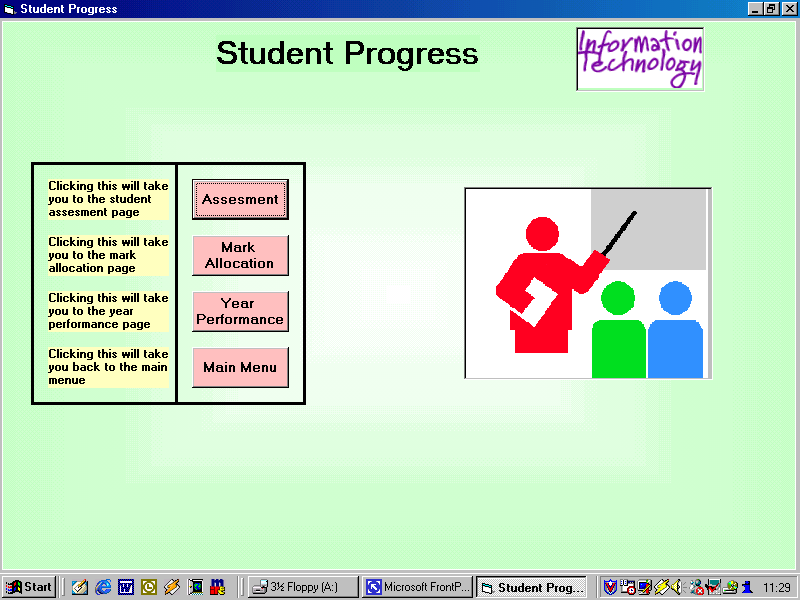The height and width of the screenshot is (600, 800).
Task: Open the network tray icon with red X
Action: (696, 588)
